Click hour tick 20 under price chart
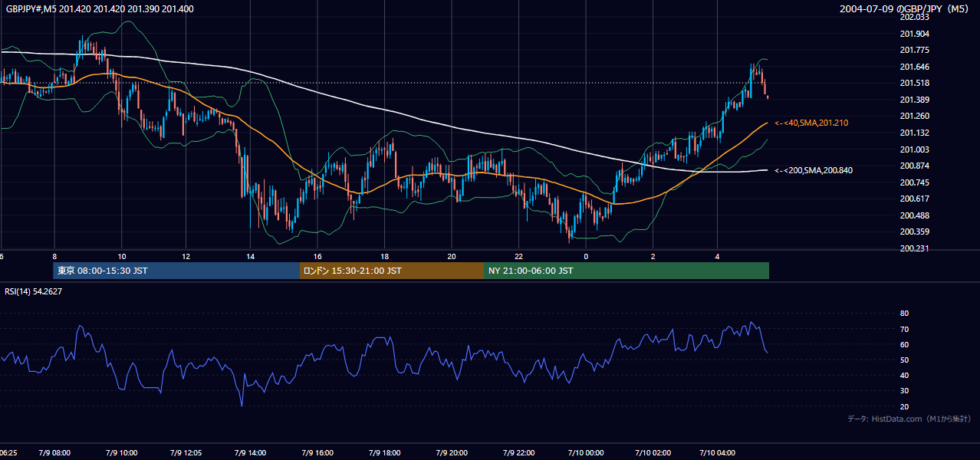The image size is (980, 460). [452, 256]
